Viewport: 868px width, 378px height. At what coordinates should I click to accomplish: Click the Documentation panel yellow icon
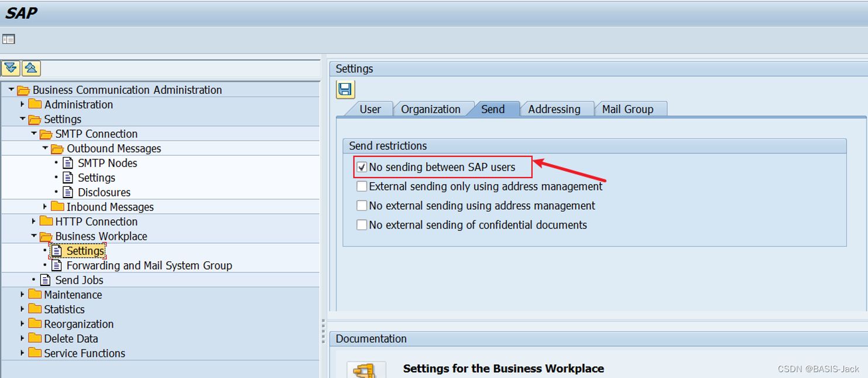(366, 370)
